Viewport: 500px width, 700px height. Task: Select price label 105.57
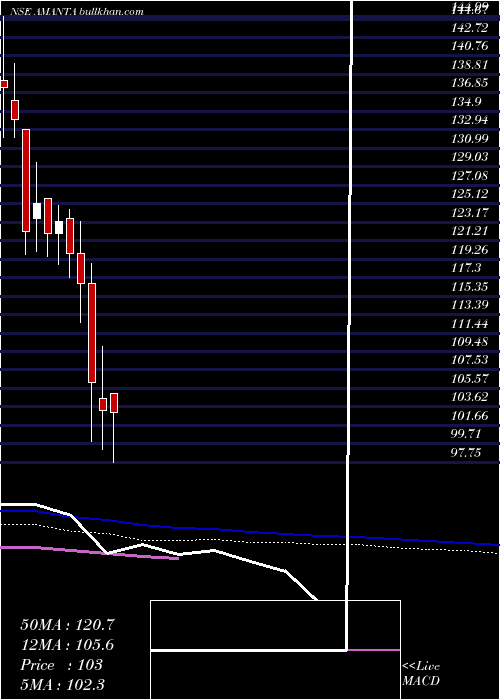pyautogui.click(x=470, y=379)
